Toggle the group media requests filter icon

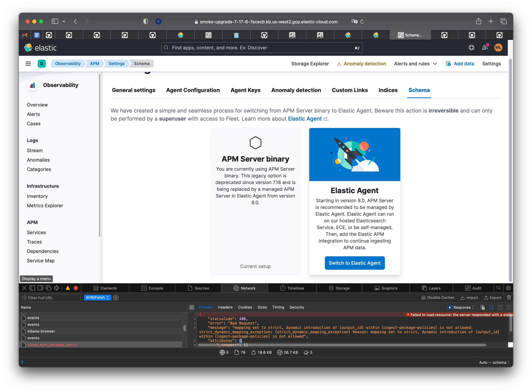pos(116,298)
